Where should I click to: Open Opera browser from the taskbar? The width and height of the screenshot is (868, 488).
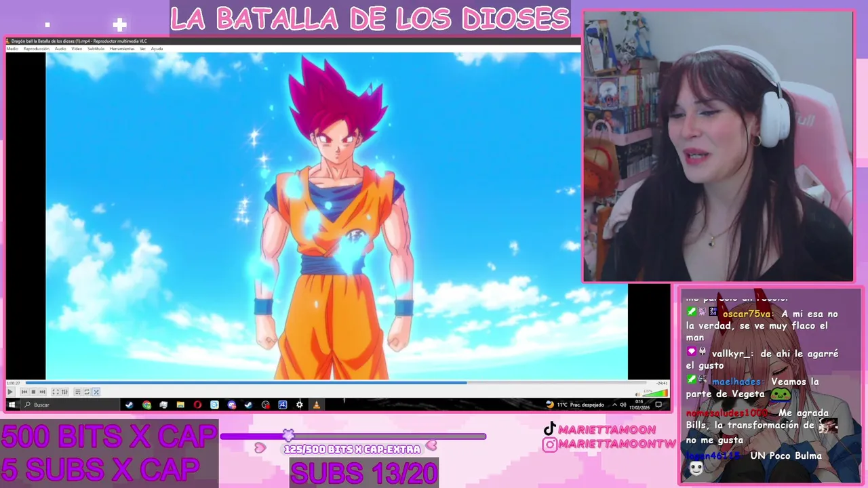tap(197, 405)
